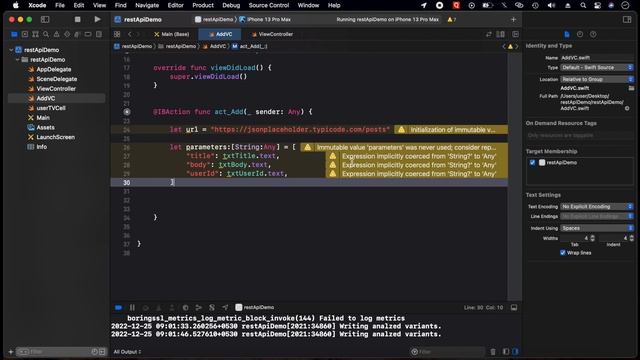Image resolution: width=640 pixels, height=360 pixels.
Task: Click the coerced warning for txtTitle.text
Action: point(417,156)
